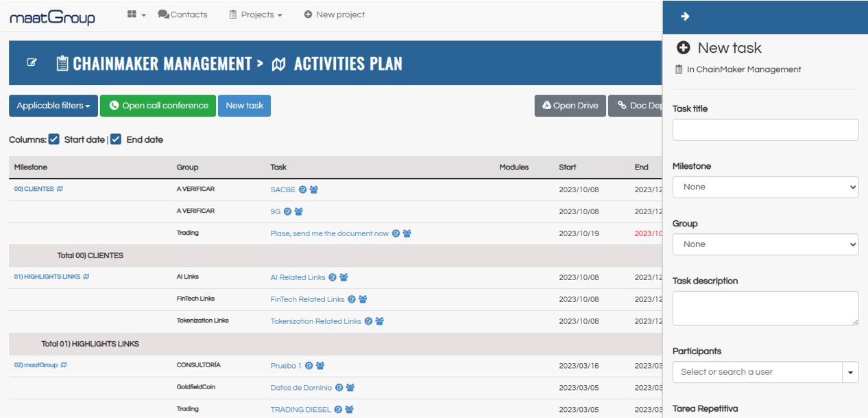
Task: Click the users icon beside TRADING DIESEL
Action: (349, 410)
